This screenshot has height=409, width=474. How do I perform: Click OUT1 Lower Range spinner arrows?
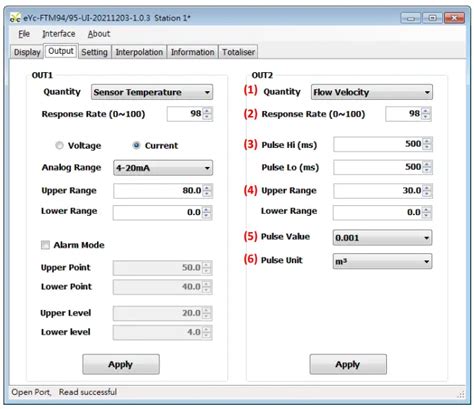tap(207, 212)
